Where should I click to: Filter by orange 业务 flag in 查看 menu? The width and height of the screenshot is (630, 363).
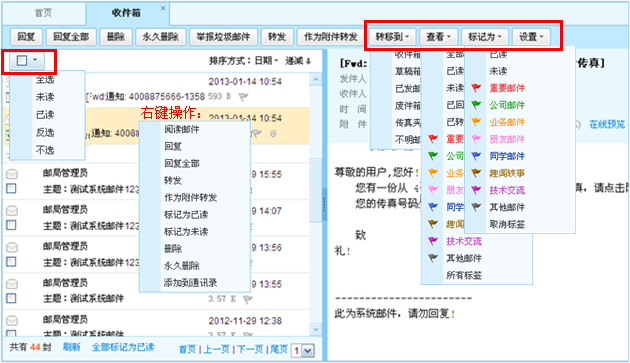433,173
